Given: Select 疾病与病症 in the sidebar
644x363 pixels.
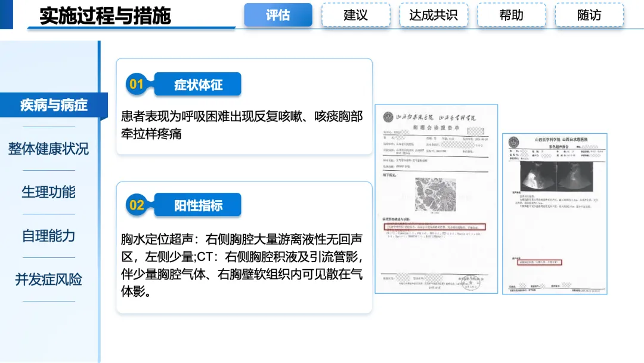Looking at the screenshot, I should coord(54,105).
